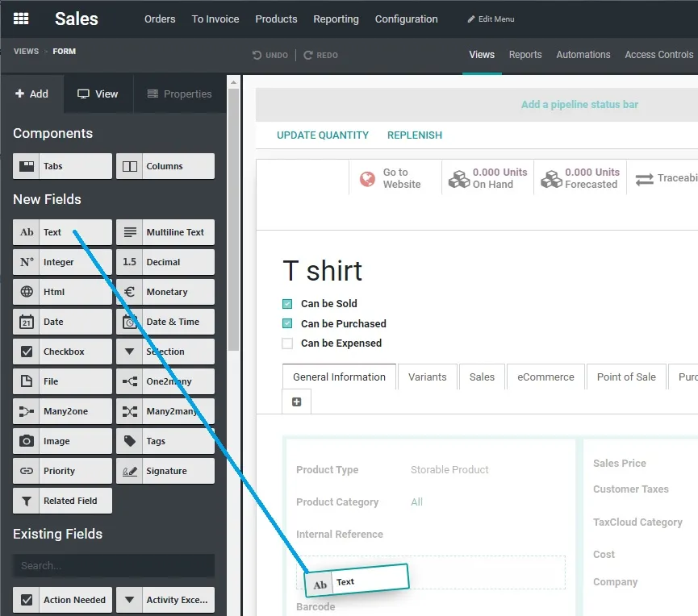Open the Product Type selection field
The image size is (698, 616).
click(x=449, y=470)
